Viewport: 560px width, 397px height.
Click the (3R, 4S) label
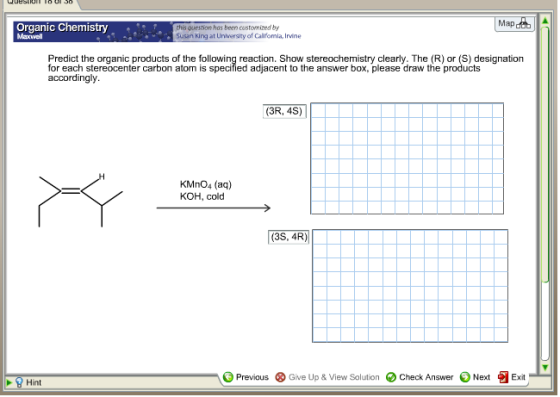pyautogui.click(x=284, y=111)
